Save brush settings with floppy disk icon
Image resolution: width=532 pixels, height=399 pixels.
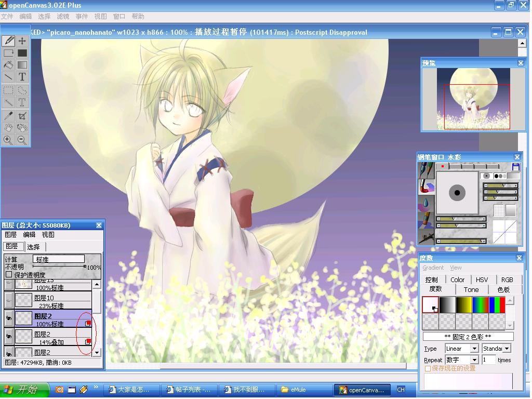coord(516,167)
